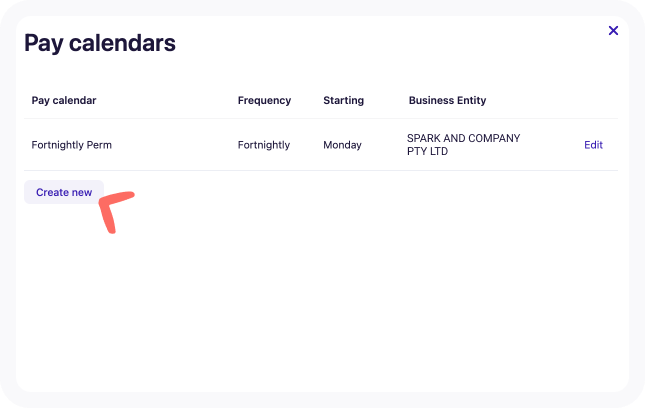Screen dimensions: 645x408
Task: Add a new pay calendar
Action: tap(64, 192)
